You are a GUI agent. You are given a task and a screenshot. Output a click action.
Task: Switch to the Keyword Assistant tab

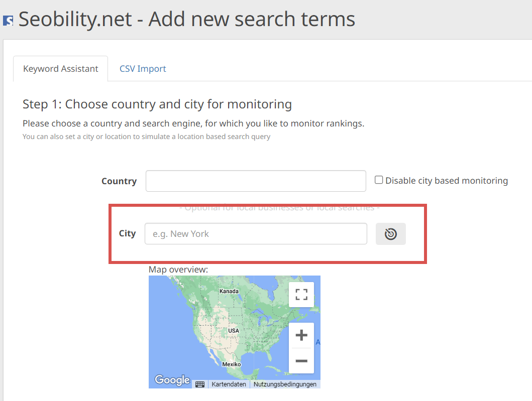(61, 69)
